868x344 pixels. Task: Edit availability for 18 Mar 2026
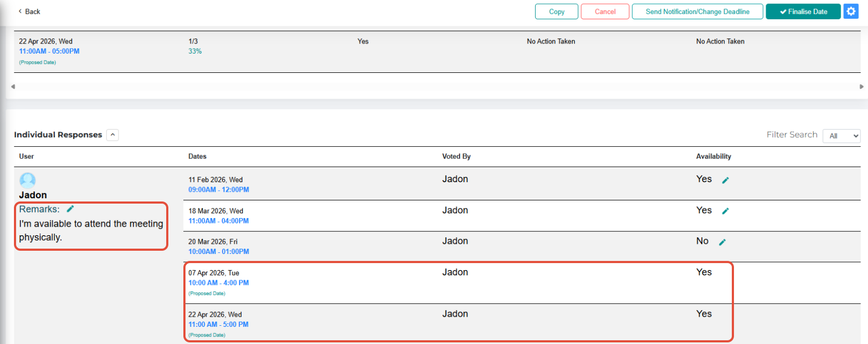[x=725, y=211]
